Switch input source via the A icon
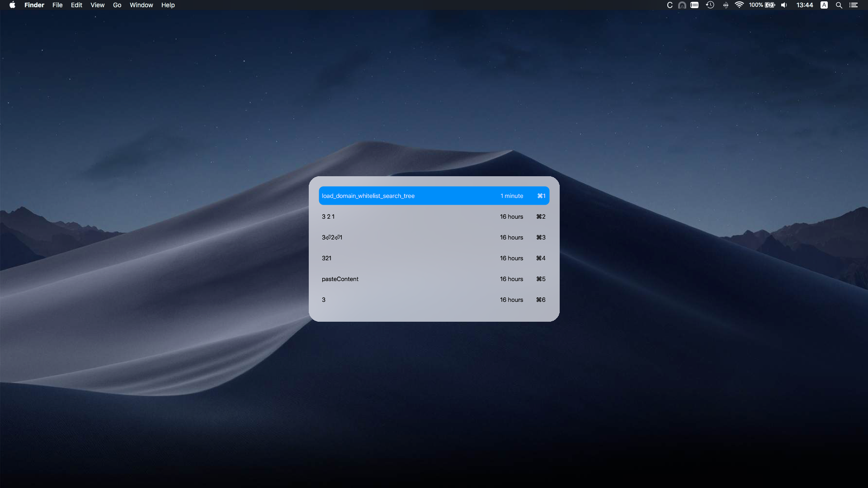Viewport: 868px width, 488px height. (x=824, y=5)
